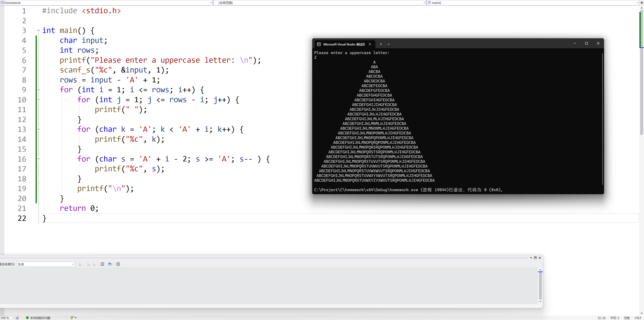The width and height of the screenshot is (644, 320).
Task: Click the clock timestamp icon in output toolbar
Action: 118,264
